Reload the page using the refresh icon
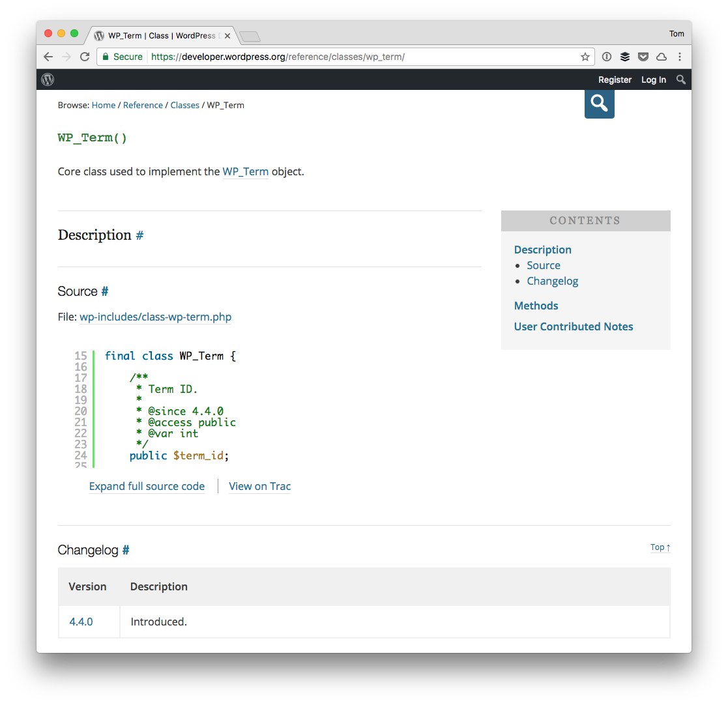Image resolution: width=728 pixels, height=705 pixels. pos(85,57)
